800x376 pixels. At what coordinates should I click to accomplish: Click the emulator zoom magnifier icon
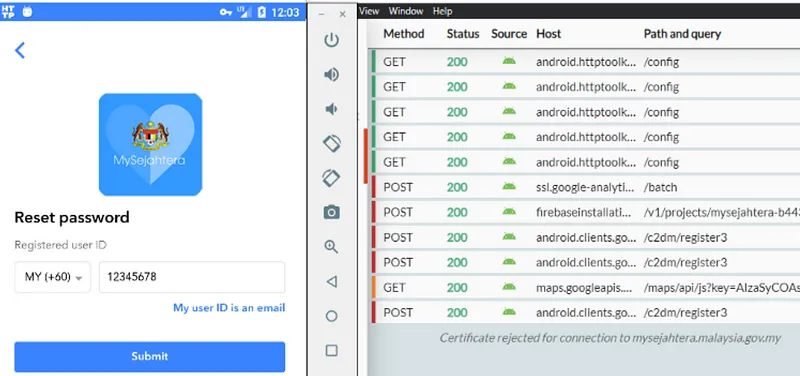pos(332,247)
